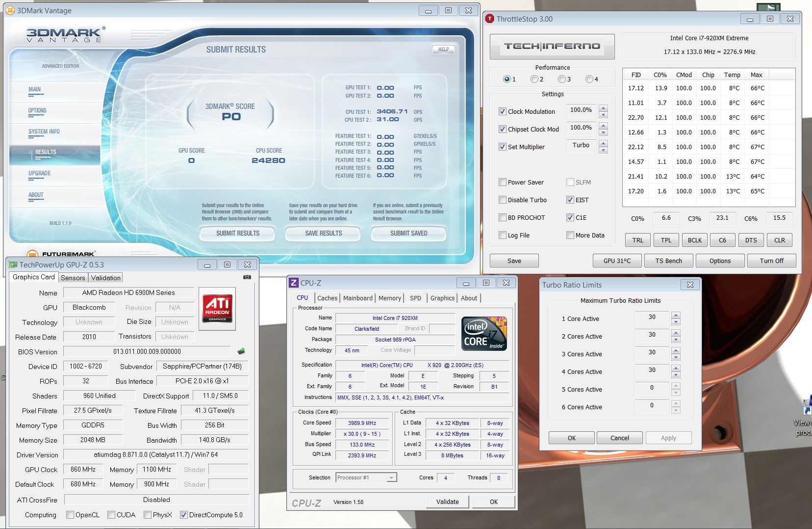Enable Disable Turbo checkbox
The height and width of the screenshot is (529, 812).
(x=502, y=200)
